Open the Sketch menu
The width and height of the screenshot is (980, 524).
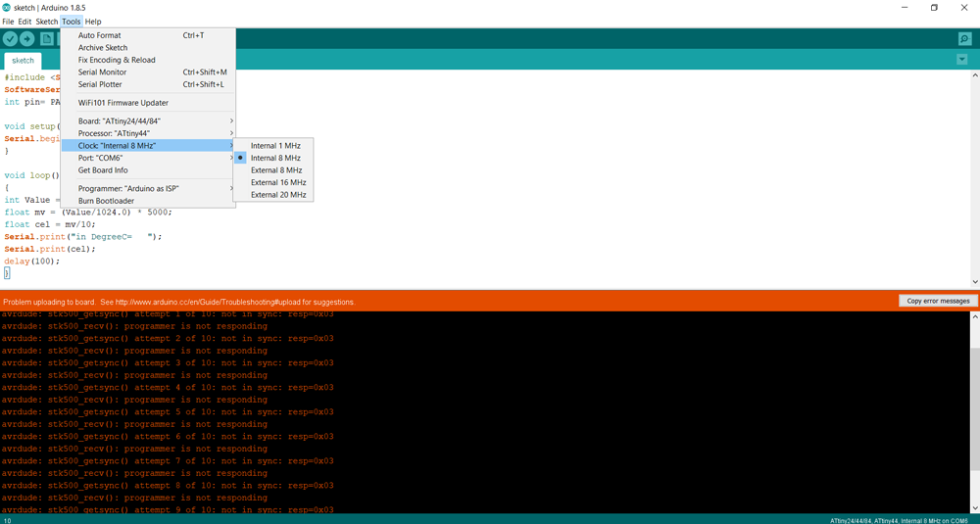pos(47,22)
